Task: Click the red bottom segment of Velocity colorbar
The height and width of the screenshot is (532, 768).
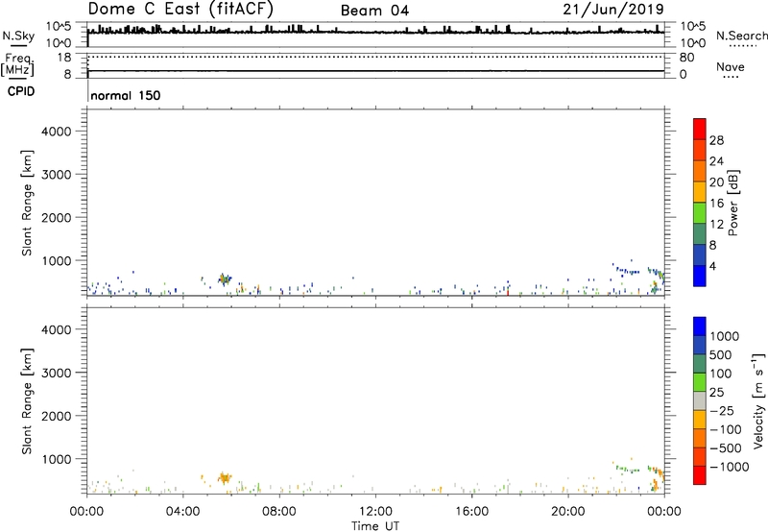Action: [700, 475]
